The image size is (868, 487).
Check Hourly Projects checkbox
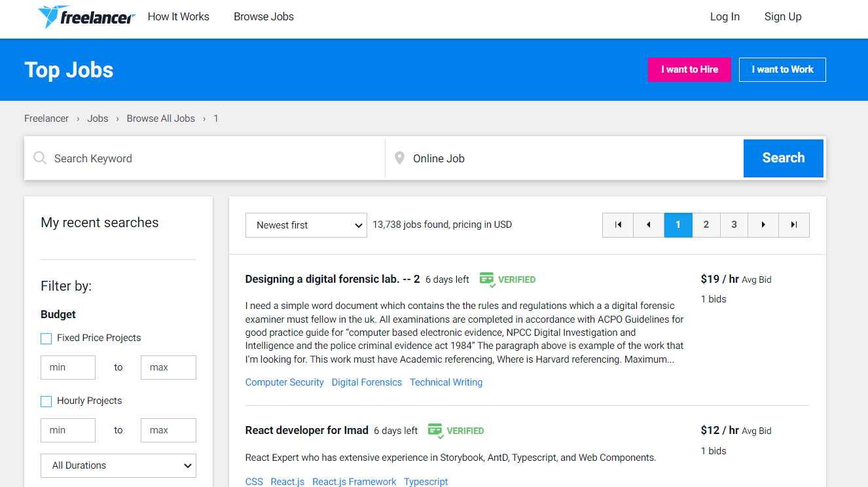click(x=46, y=401)
